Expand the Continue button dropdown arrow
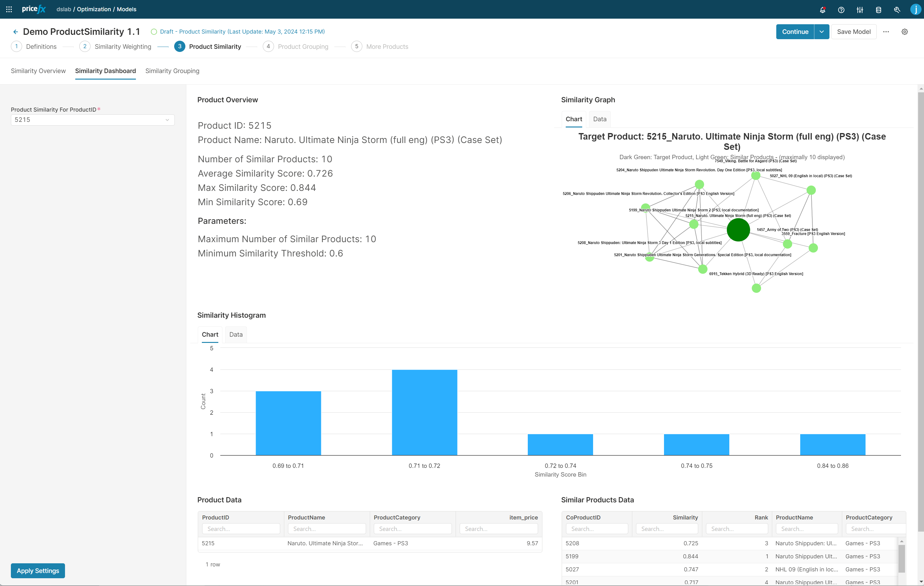The height and width of the screenshot is (586, 924). [821, 32]
